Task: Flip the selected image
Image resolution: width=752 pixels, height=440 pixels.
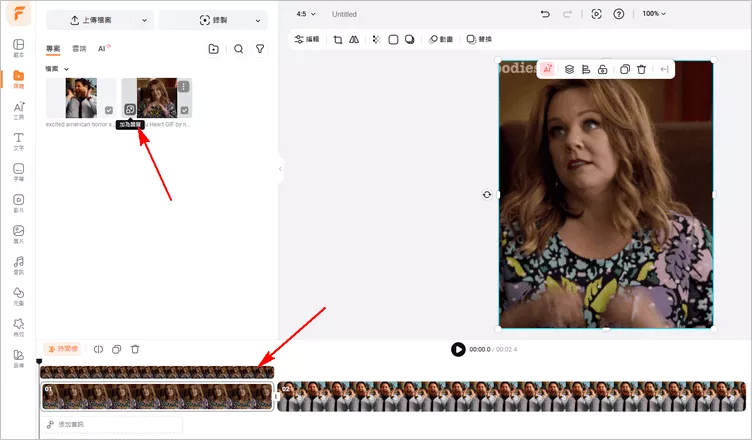Action: [354, 39]
